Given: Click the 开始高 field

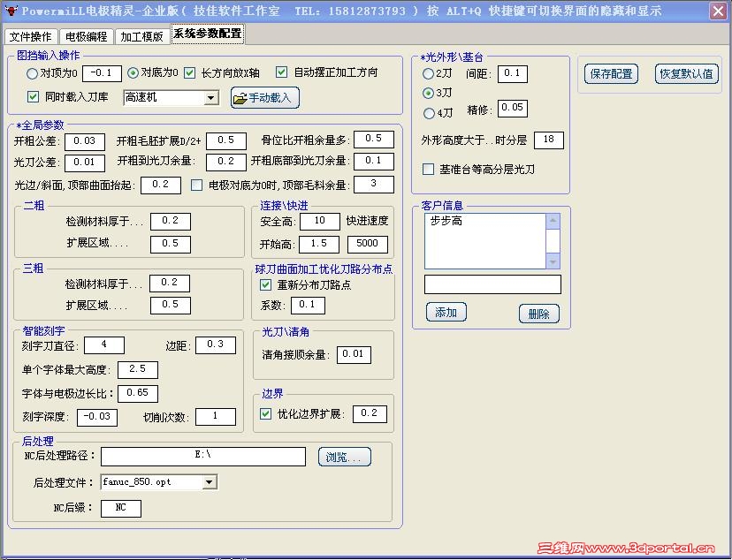Looking at the screenshot, I should (319, 244).
